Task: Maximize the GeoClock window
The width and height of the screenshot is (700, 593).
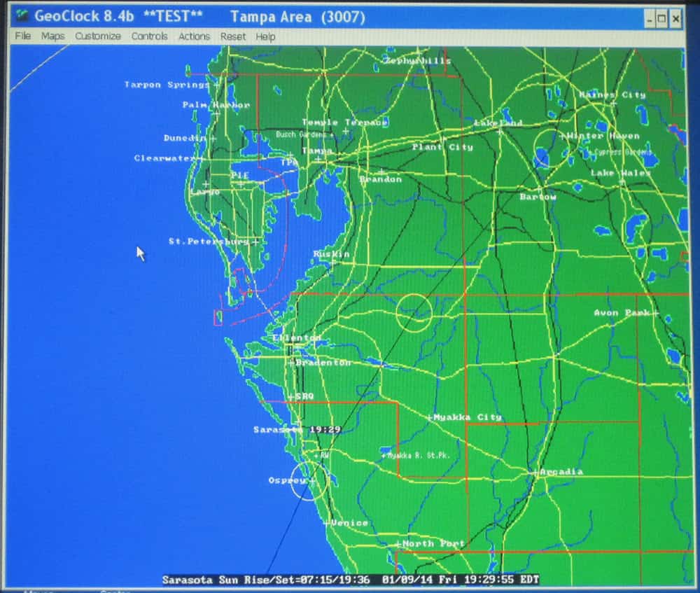Action: 662,19
